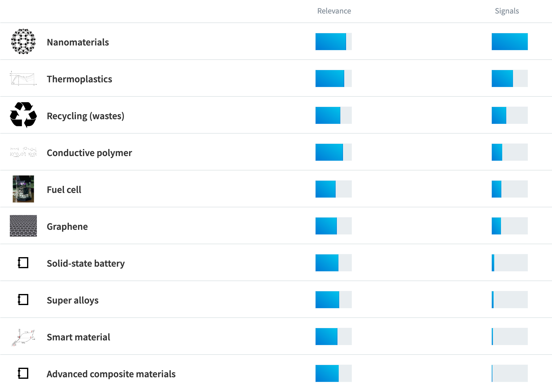Open the Graphene entry
The image size is (552, 392).
point(67,226)
